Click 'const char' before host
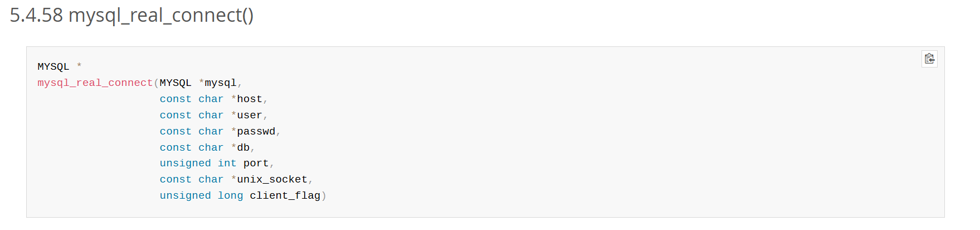 click(192, 99)
